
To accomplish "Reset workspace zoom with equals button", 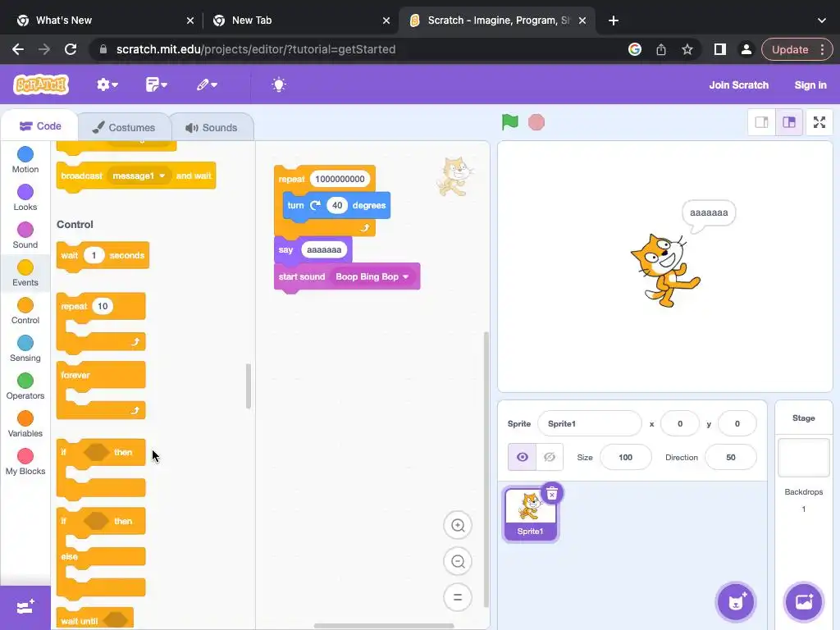I will tap(458, 597).
